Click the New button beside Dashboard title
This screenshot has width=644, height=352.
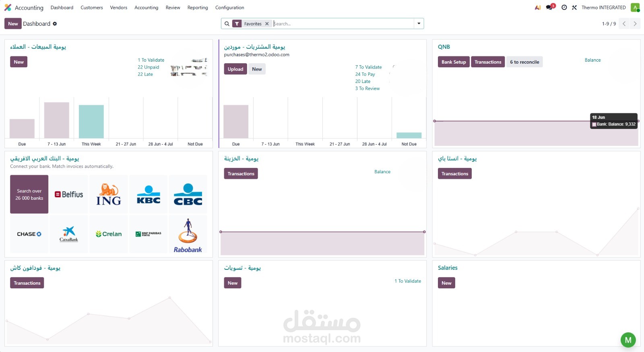click(13, 24)
